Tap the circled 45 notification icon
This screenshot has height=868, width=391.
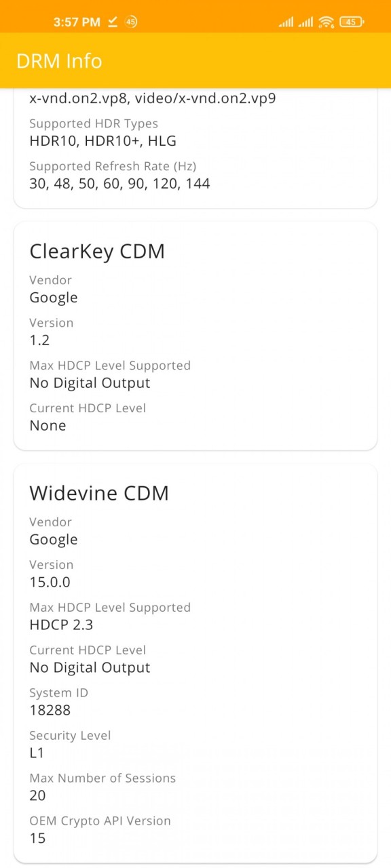point(131,22)
